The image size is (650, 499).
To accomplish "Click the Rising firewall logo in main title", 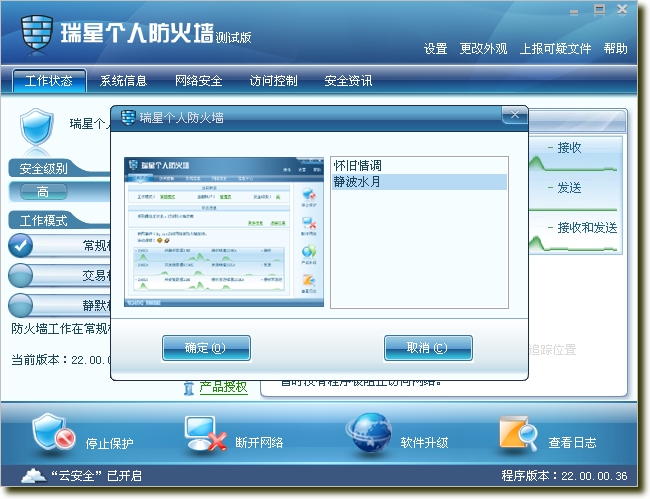I will point(36,35).
